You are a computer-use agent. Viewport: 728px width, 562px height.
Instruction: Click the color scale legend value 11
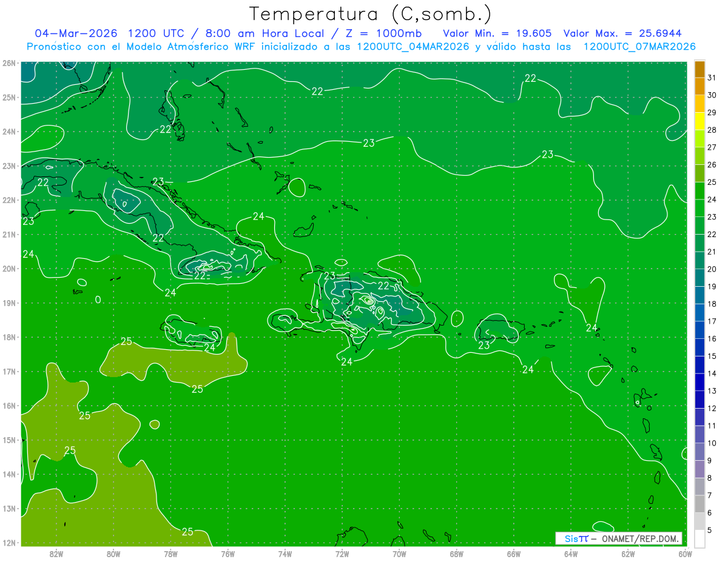(712, 426)
